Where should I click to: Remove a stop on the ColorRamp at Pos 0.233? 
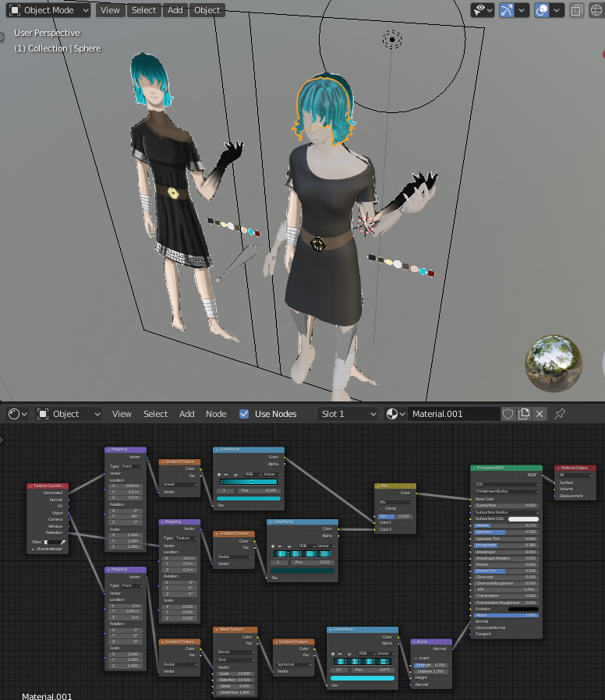280,546
